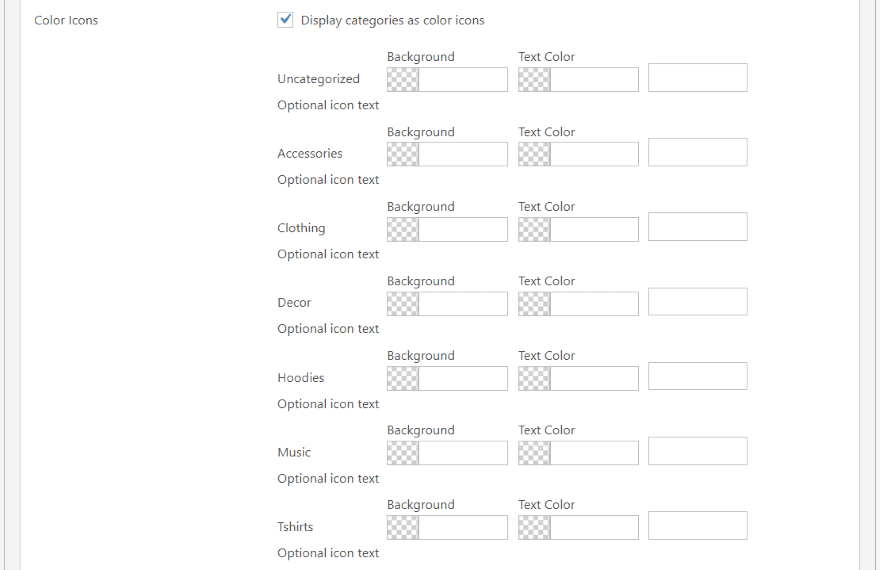Focus Tshirts text color input field
Image resolution: width=880 pixels, height=570 pixels.
coord(594,528)
